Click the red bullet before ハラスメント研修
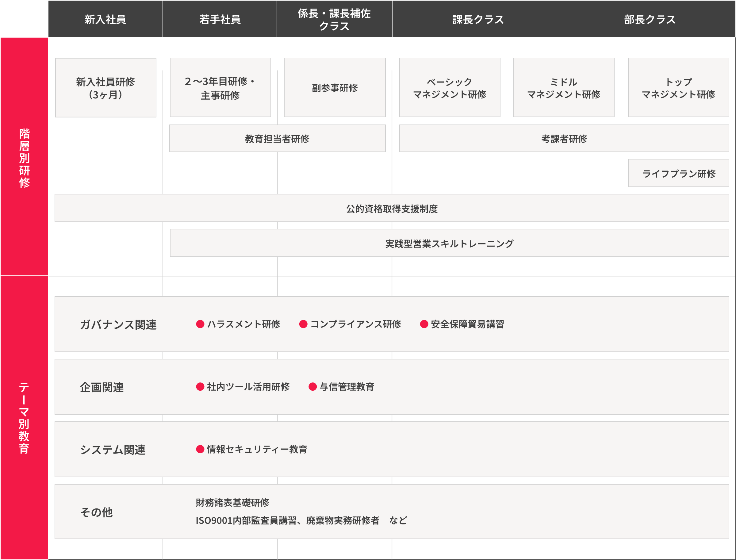Screen dimensions: 736x560 pos(200,324)
